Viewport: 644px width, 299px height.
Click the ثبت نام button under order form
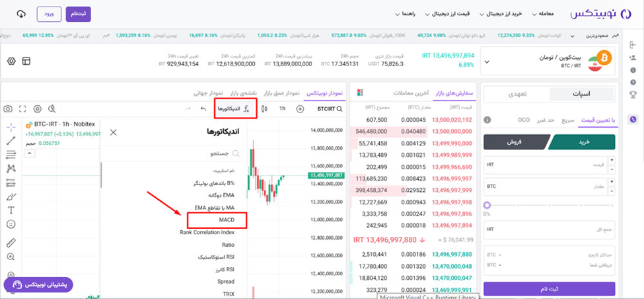point(549,288)
